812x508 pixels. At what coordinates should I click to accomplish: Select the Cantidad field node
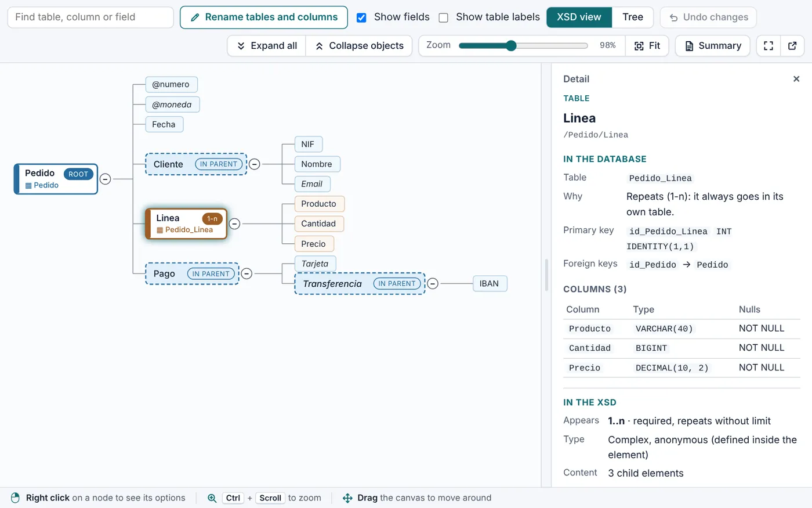(319, 224)
